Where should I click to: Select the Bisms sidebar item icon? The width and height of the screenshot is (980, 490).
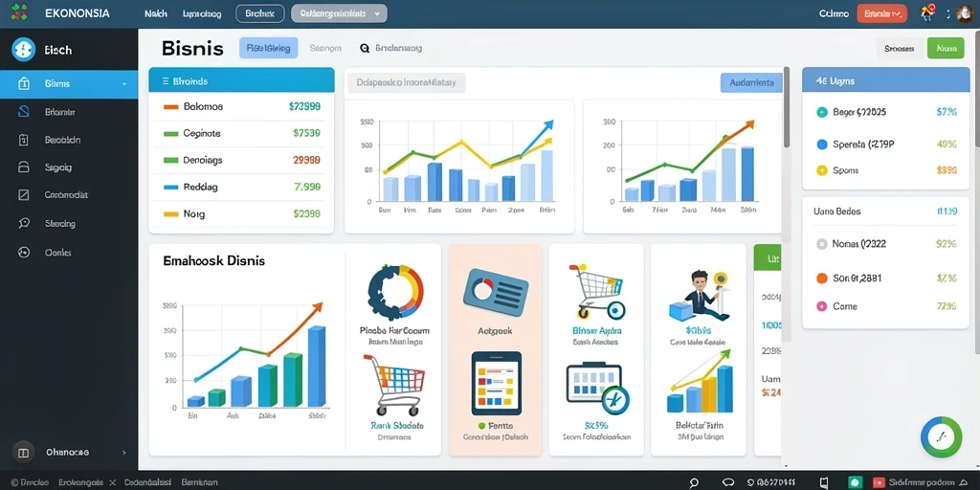(x=24, y=83)
